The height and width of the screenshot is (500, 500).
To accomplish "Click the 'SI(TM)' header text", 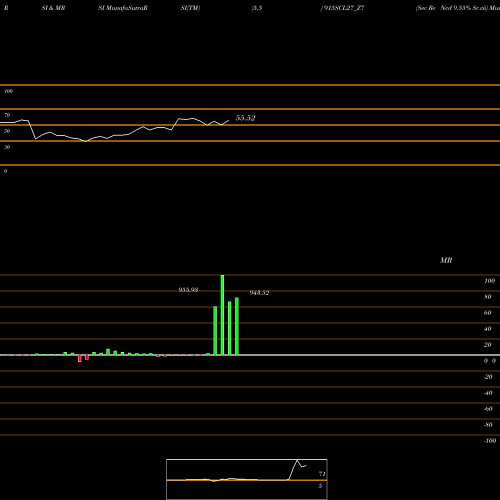I will pyautogui.click(x=190, y=8).
